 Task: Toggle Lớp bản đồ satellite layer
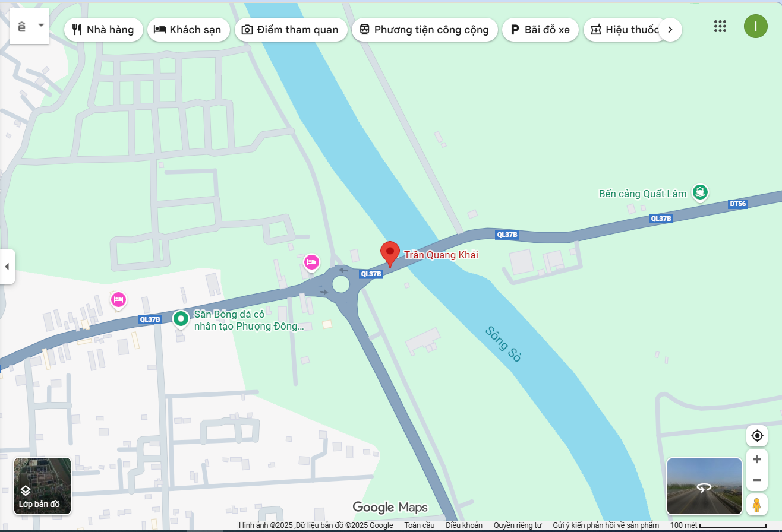(x=42, y=486)
